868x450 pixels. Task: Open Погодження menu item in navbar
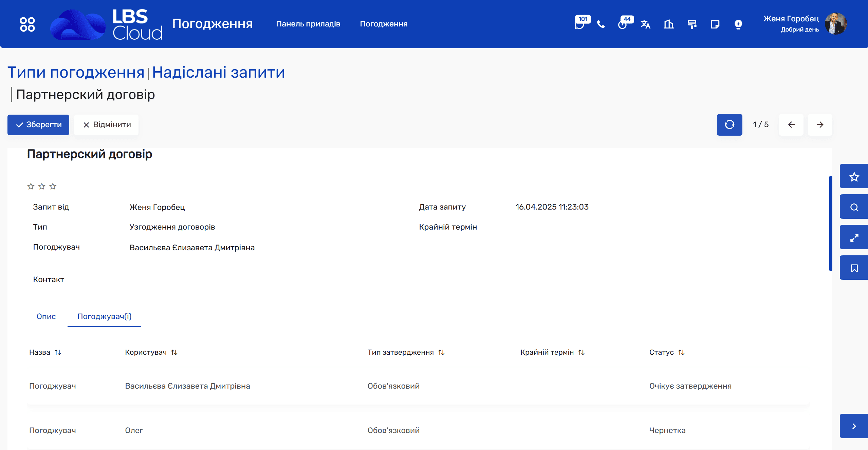click(x=384, y=24)
